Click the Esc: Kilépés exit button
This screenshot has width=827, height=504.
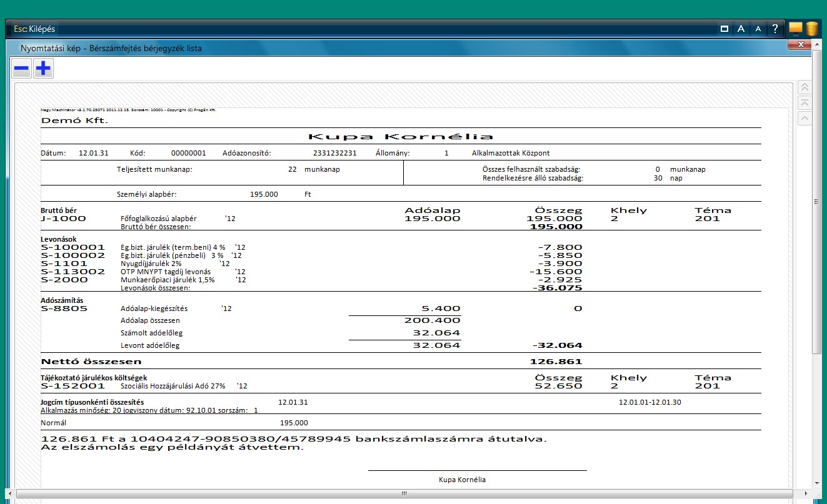pos(35,29)
